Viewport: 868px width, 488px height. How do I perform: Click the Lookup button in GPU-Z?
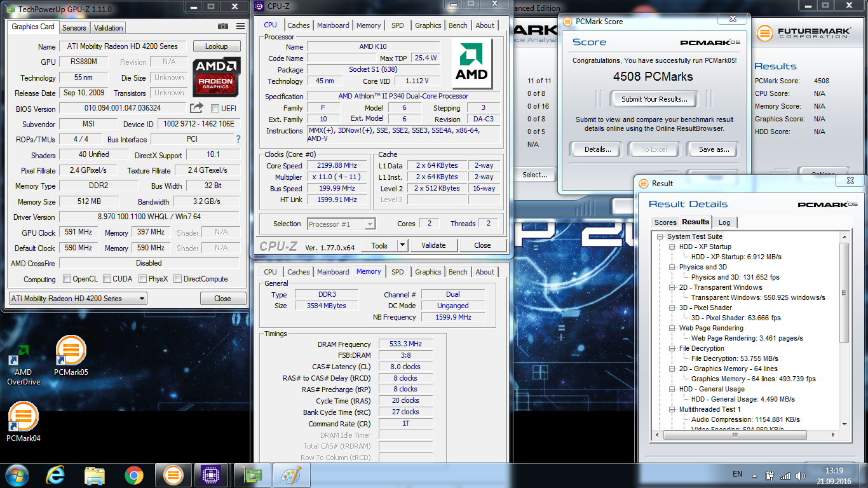coord(216,46)
